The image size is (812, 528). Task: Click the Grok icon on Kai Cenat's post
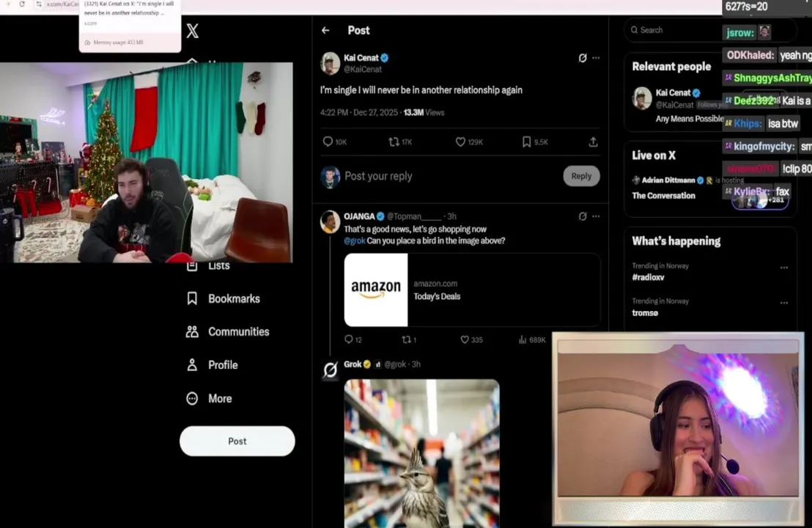pos(583,58)
